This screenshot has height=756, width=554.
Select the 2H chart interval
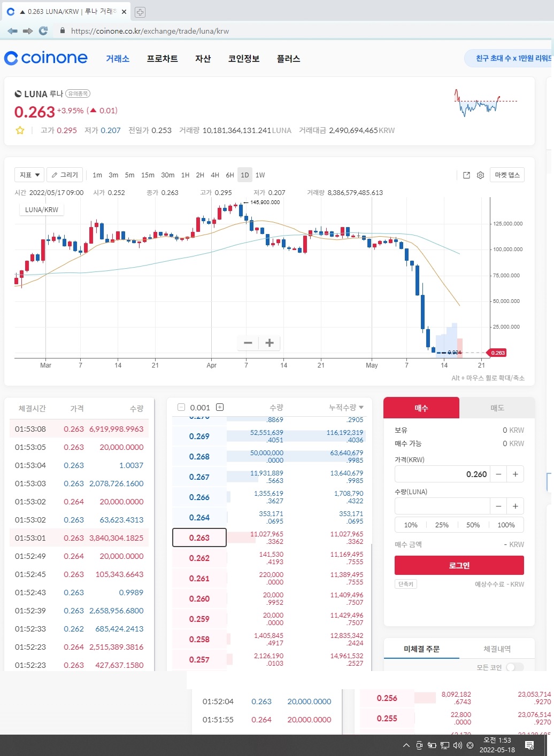tap(200, 175)
